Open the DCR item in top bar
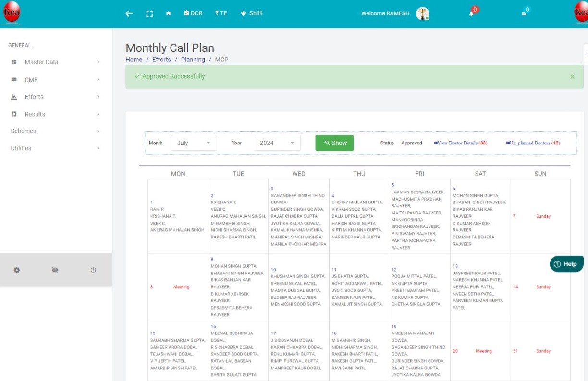 [x=193, y=13]
